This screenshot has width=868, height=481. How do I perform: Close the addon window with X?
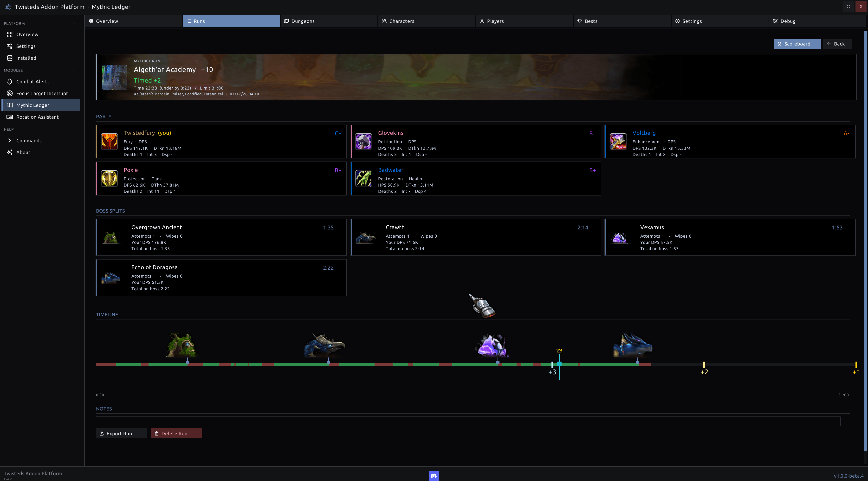[x=861, y=6]
